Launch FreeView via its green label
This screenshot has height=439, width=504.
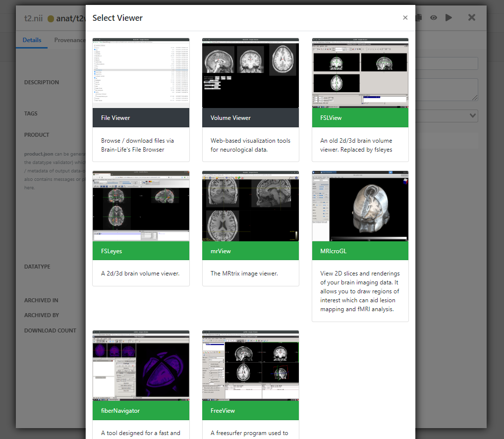pyautogui.click(x=250, y=410)
